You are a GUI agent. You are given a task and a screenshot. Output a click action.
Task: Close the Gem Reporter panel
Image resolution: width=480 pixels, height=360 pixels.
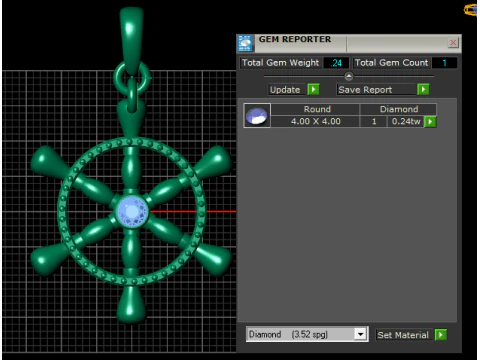(453, 43)
